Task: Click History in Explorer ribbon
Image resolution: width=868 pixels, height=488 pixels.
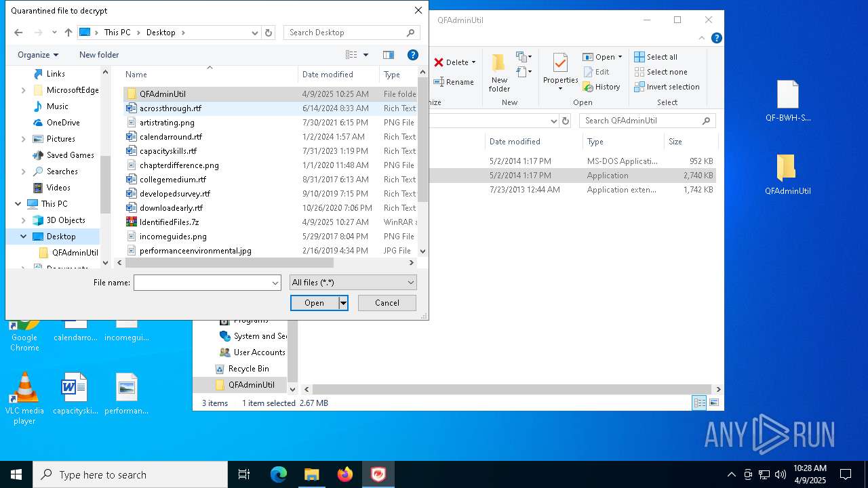Action: [x=601, y=87]
